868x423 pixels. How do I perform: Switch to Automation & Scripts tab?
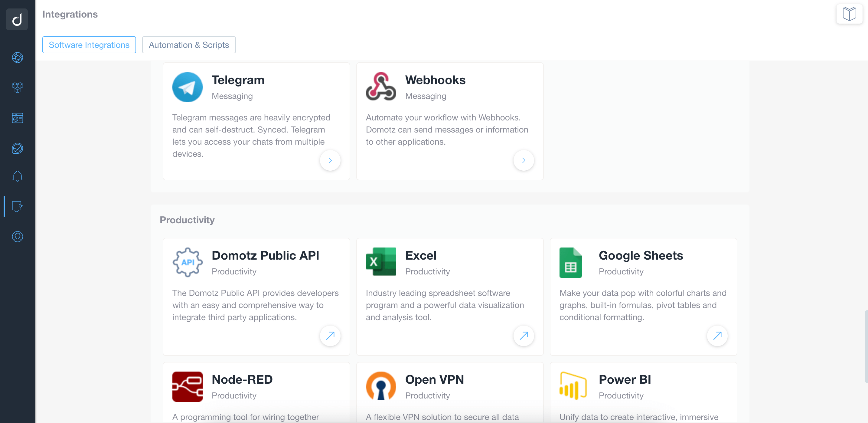[189, 45]
